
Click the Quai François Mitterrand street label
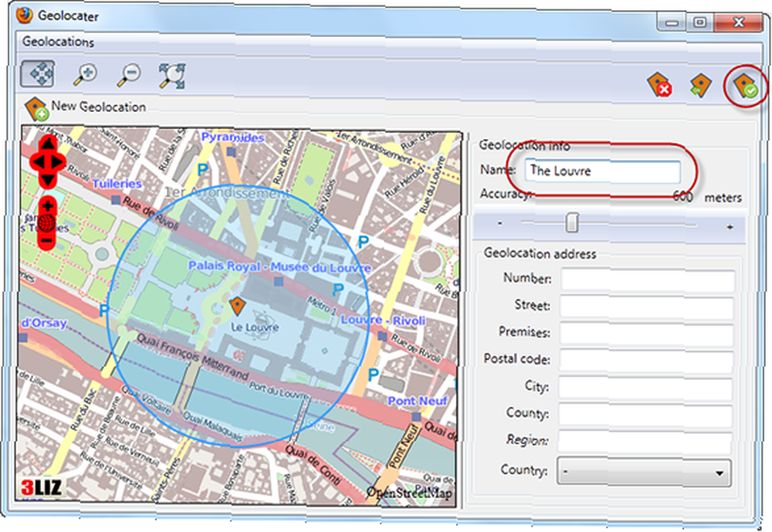(x=192, y=357)
